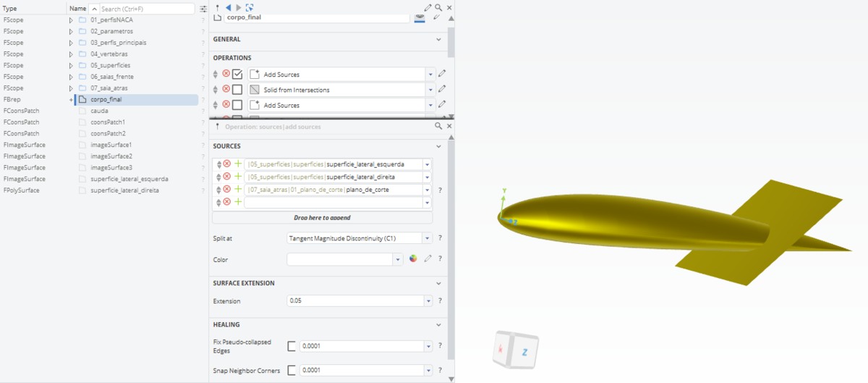The width and height of the screenshot is (868, 383).
Task: Click the search icon in the operation editor header
Action: click(438, 126)
